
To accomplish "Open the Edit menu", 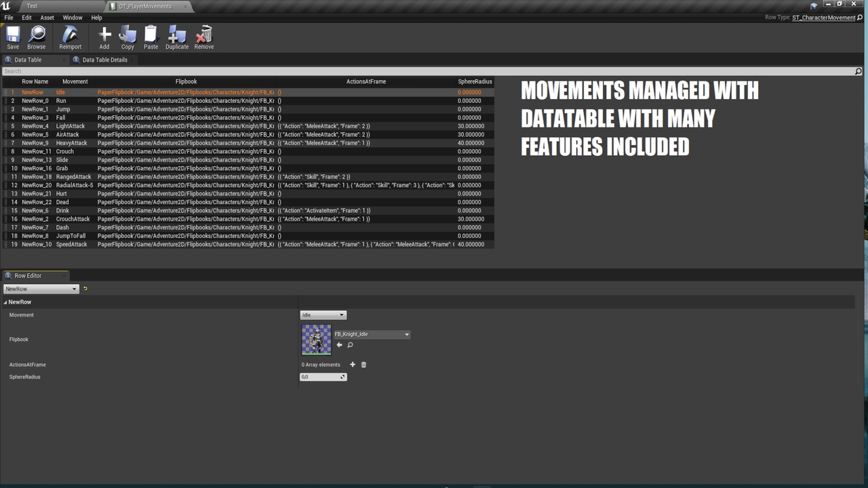I will (x=26, y=18).
